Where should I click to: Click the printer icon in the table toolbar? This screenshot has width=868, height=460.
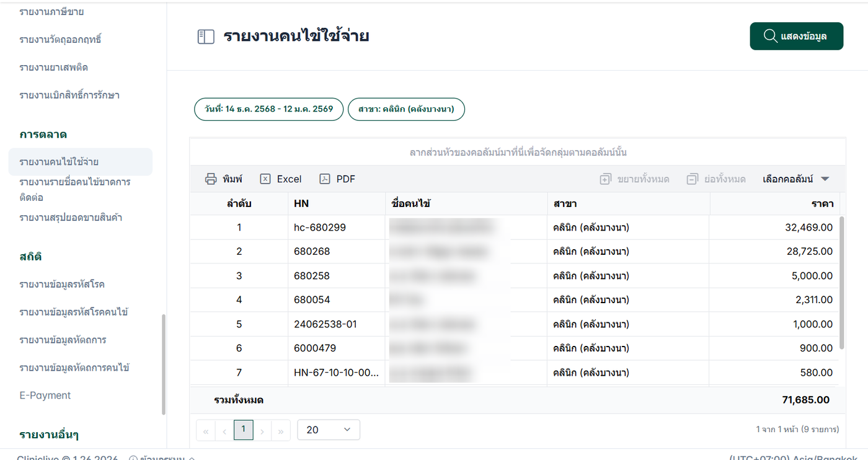pyautogui.click(x=211, y=179)
